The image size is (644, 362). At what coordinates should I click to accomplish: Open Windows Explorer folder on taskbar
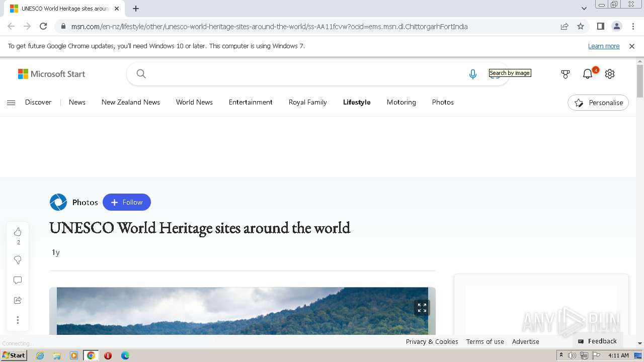pos(57,355)
